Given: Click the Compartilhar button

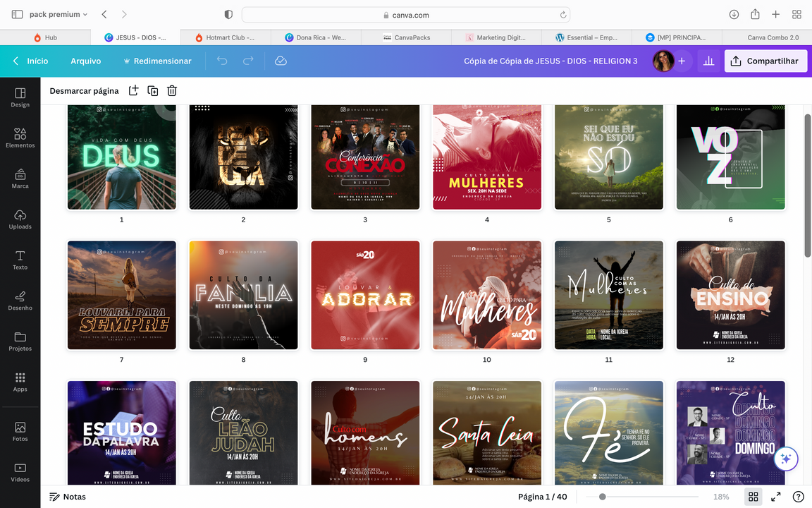Looking at the screenshot, I should coord(765,61).
